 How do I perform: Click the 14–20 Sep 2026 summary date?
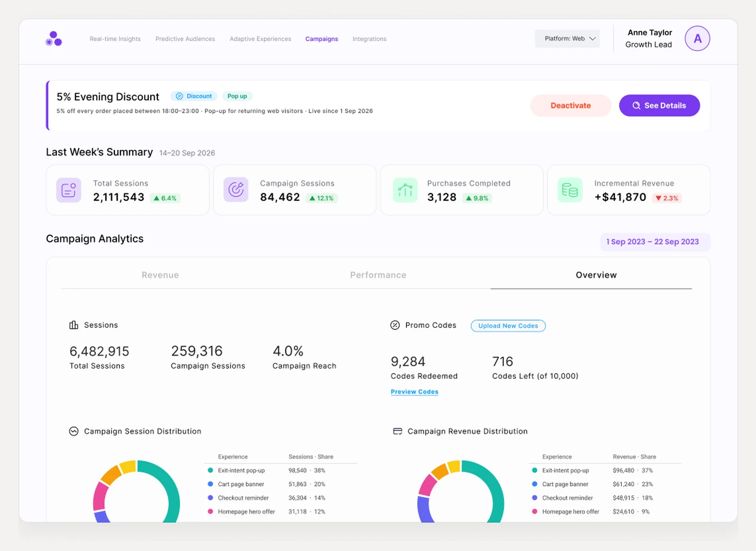[x=187, y=153]
